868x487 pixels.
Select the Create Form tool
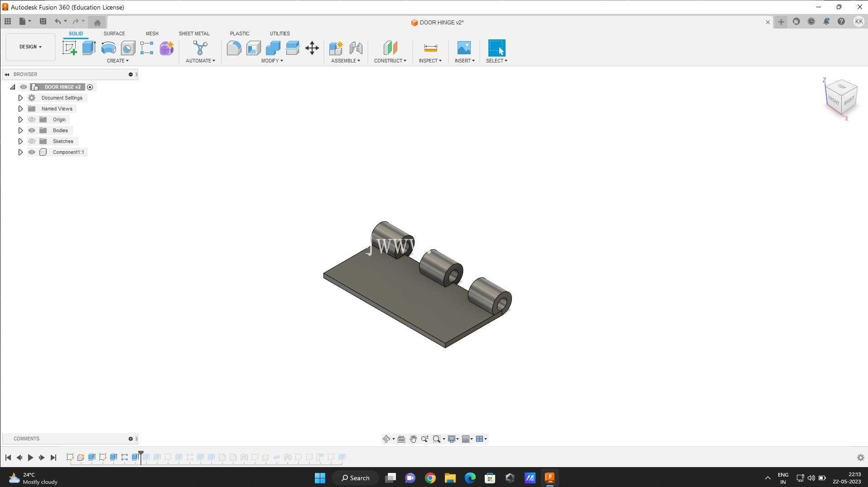tap(166, 48)
